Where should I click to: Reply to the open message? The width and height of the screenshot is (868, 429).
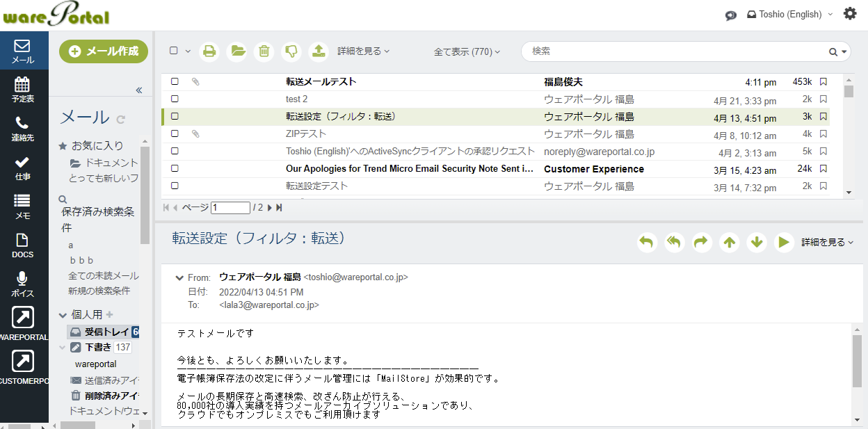(647, 242)
